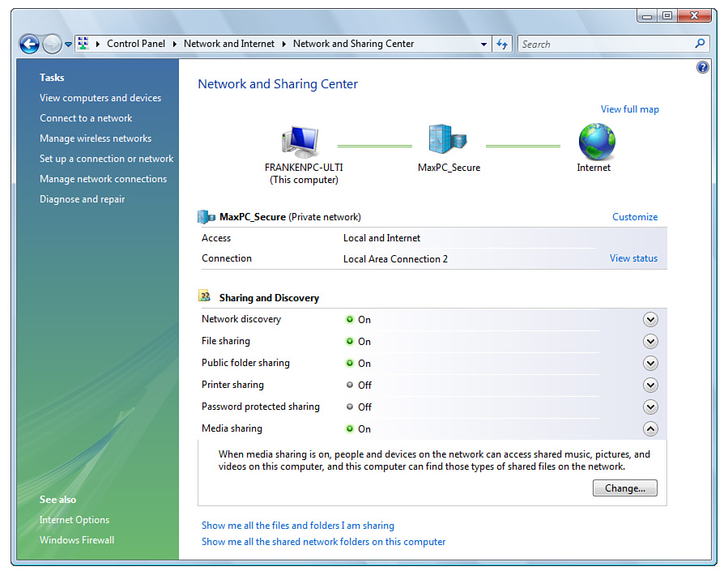The width and height of the screenshot is (728, 575).
Task: Open the Help question mark icon
Action: pyautogui.click(x=702, y=67)
